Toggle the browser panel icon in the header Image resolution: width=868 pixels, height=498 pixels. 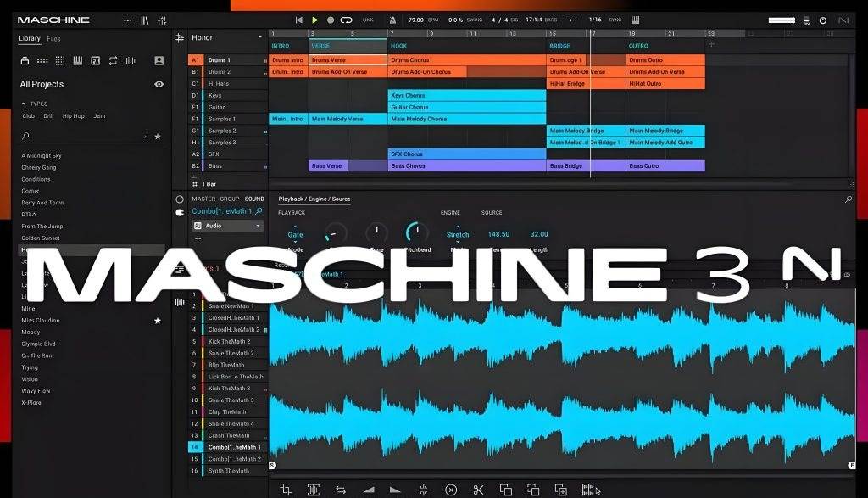[144, 20]
